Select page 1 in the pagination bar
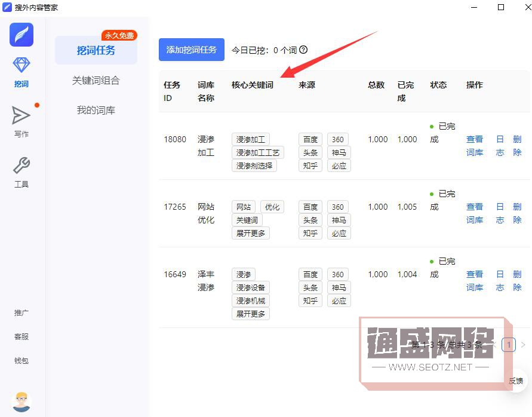This screenshot has height=417, width=532. tap(508, 345)
